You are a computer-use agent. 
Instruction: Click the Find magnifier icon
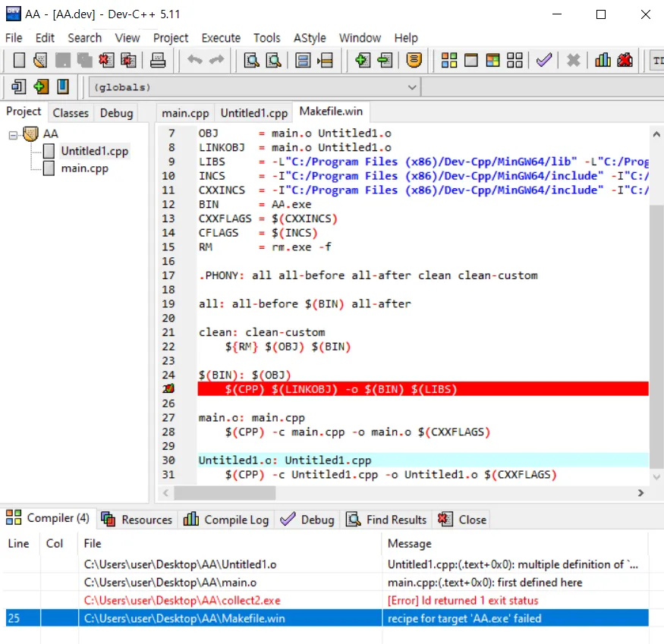[x=251, y=60]
